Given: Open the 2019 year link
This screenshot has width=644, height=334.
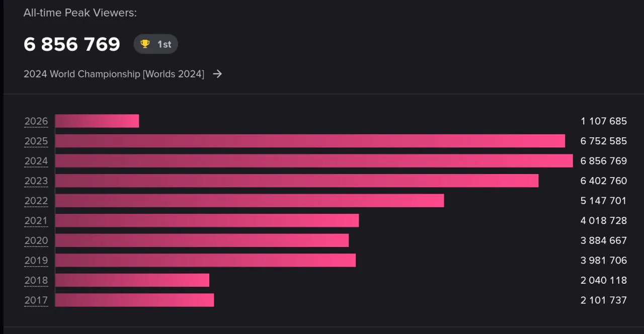Looking at the screenshot, I should (x=36, y=260).
